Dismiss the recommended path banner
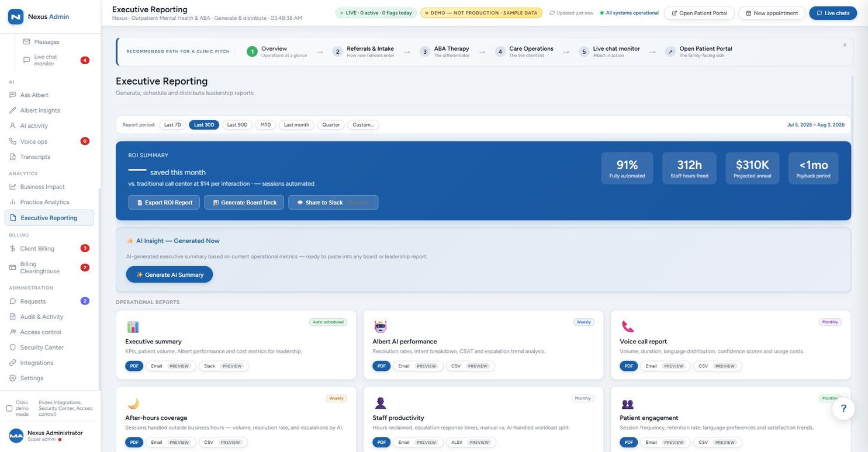This screenshot has width=868, height=452. [845, 45]
